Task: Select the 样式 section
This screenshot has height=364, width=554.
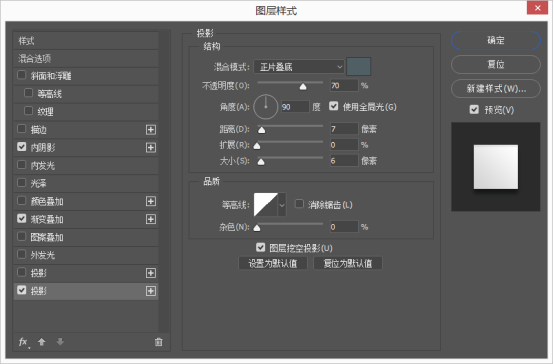Action: 86,41
